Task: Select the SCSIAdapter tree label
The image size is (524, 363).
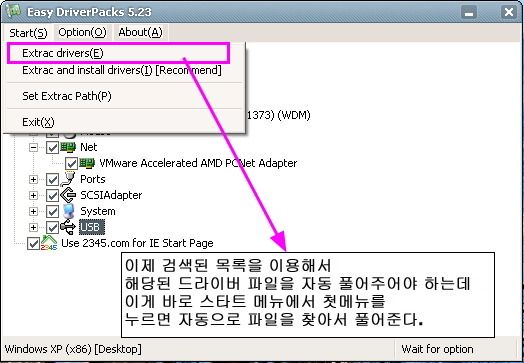Action: [111, 195]
